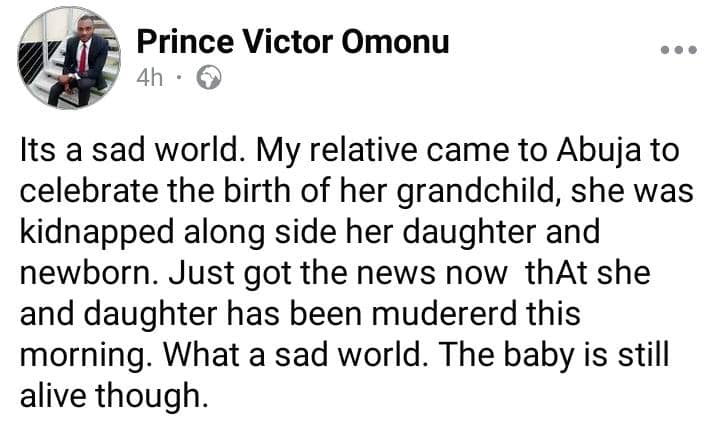Click the word 'baby' in last sentence

tap(540, 355)
